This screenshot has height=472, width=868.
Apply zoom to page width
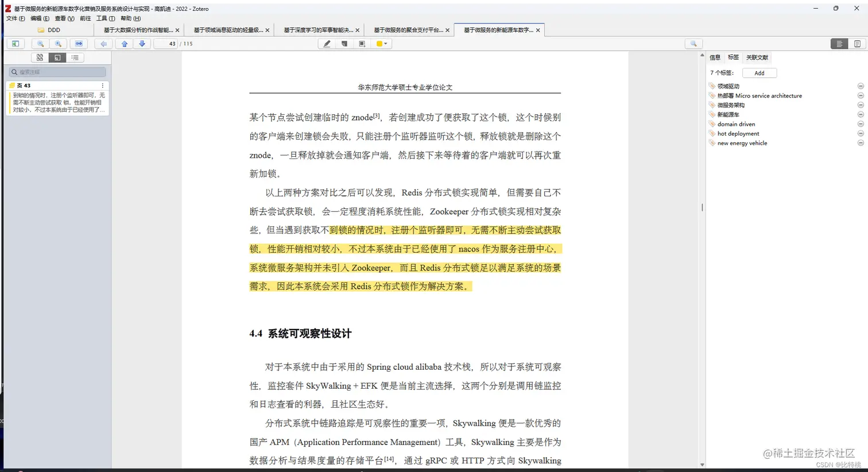[x=79, y=43]
